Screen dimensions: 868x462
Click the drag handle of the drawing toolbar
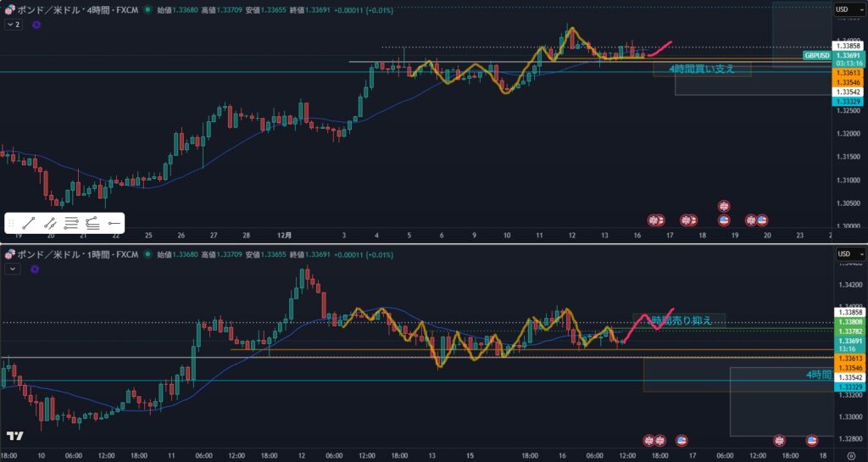click(x=12, y=224)
